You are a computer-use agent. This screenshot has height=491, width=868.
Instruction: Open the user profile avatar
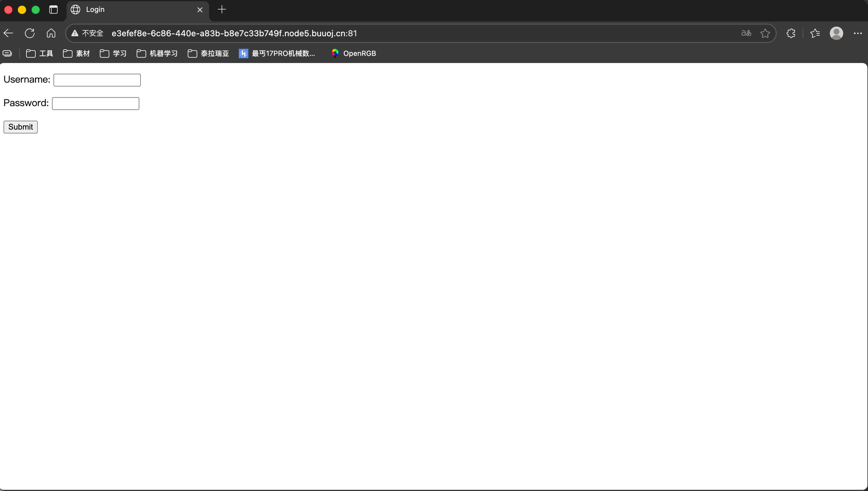click(836, 33)
